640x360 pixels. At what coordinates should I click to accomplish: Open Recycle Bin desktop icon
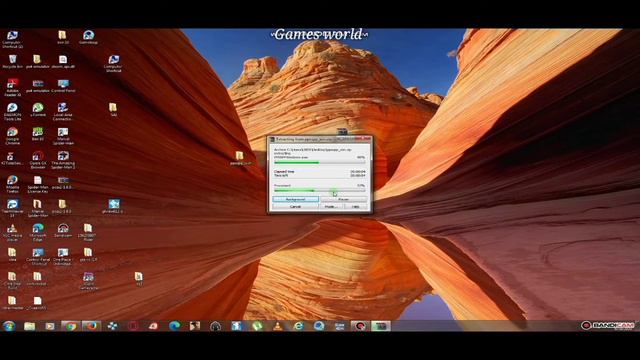[x=13, y=62]
